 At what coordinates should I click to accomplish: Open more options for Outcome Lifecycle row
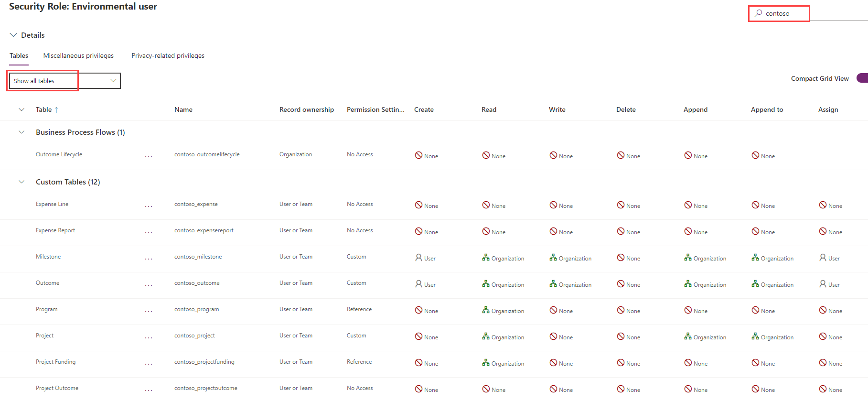click(149, 156)
